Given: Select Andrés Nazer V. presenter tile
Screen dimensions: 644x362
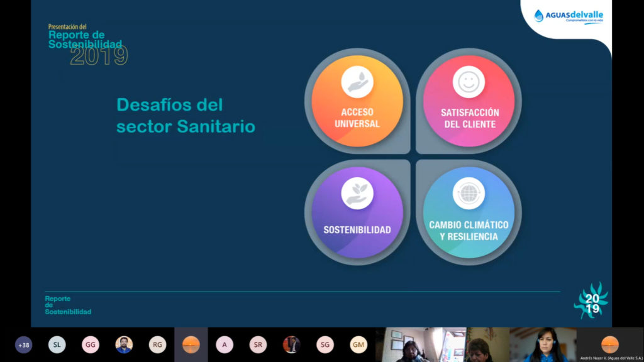Looking at the screenshot, I should (609, 344).
